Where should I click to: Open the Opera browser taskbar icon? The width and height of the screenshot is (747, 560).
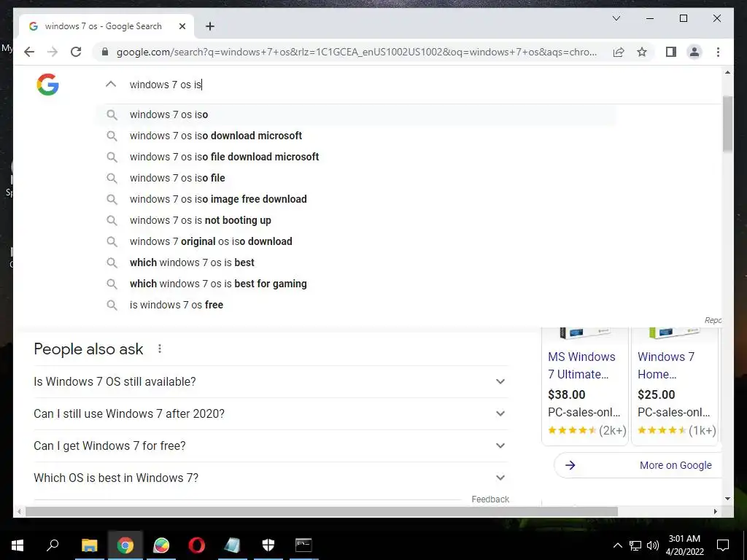coord(197,545)
